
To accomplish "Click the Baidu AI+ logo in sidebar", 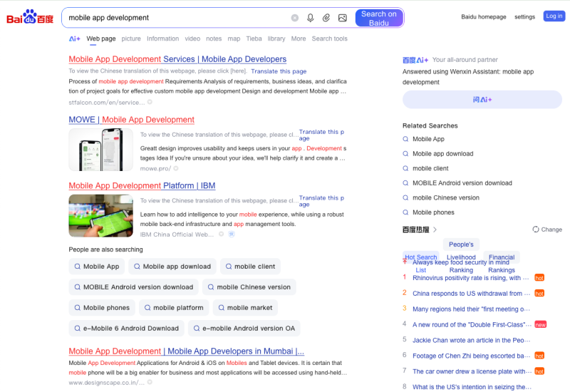I will (x=415, y=60).
